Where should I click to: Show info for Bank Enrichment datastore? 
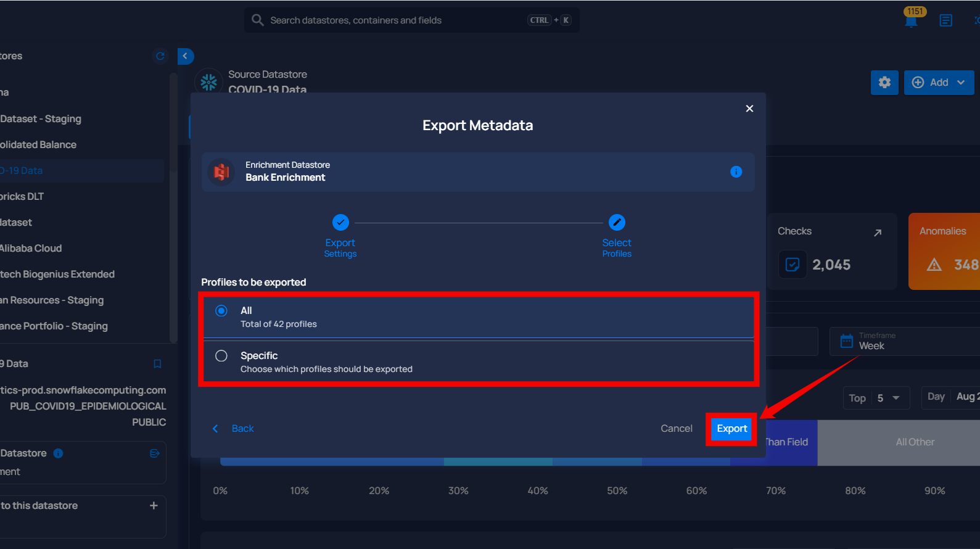736,171
